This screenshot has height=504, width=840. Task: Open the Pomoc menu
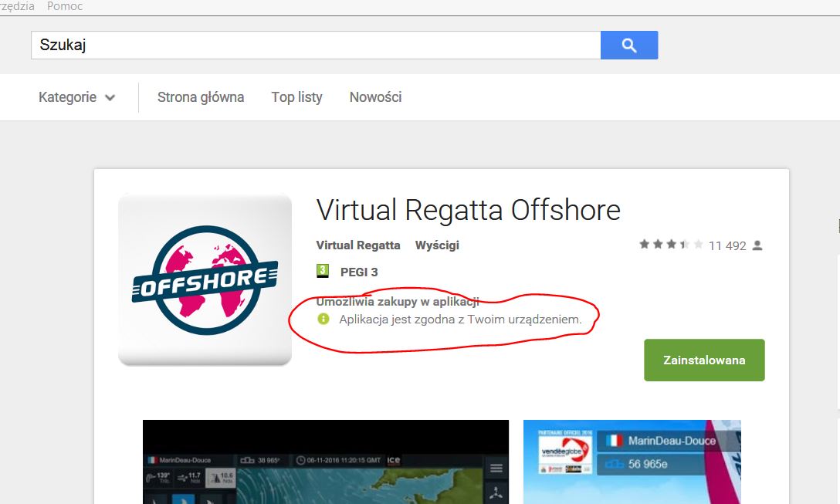coord(65,6)
